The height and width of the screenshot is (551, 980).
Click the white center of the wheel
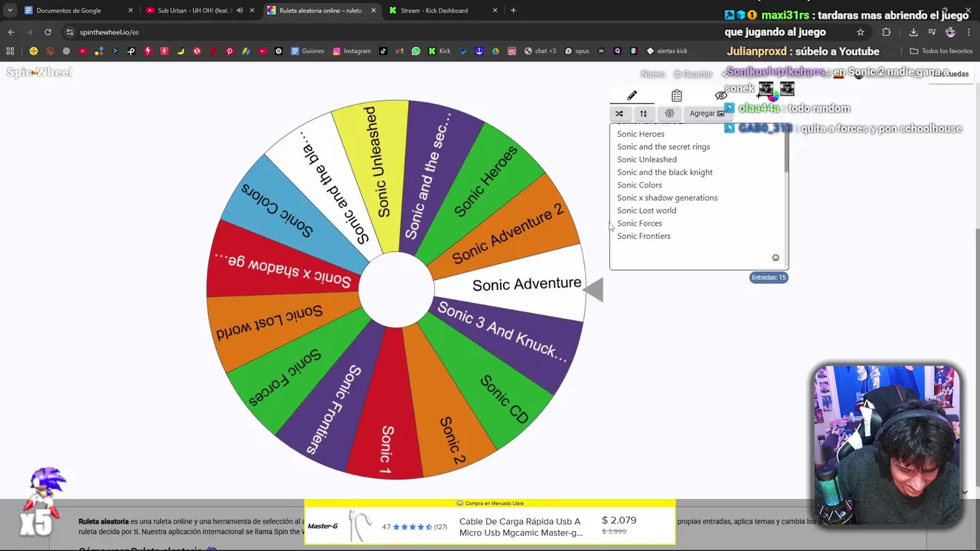pos(396,290)
